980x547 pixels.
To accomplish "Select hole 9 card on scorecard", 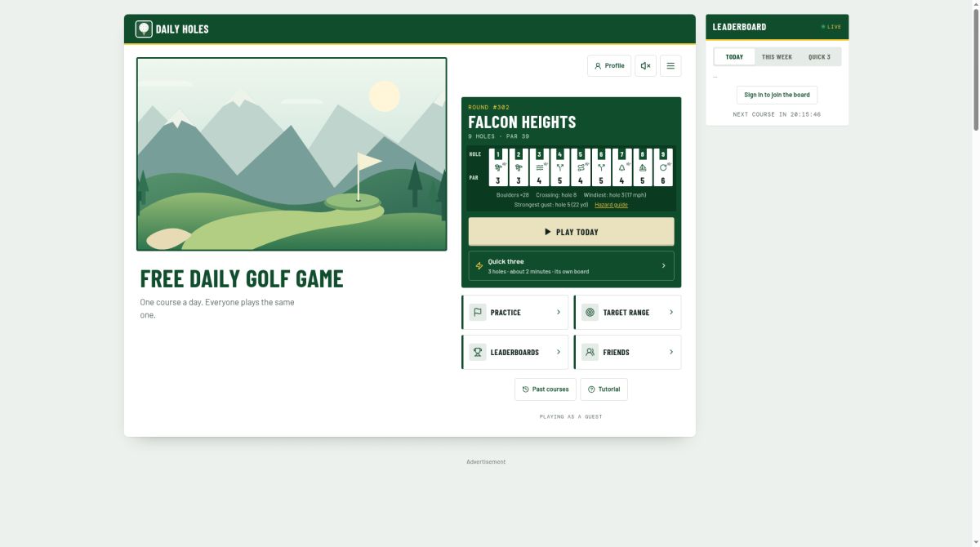I will (x=663, y=167).
